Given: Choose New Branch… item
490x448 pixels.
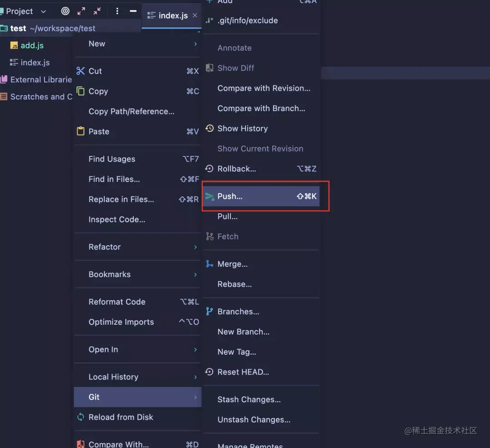Looking at the screenshot, I should click(261, 332).
